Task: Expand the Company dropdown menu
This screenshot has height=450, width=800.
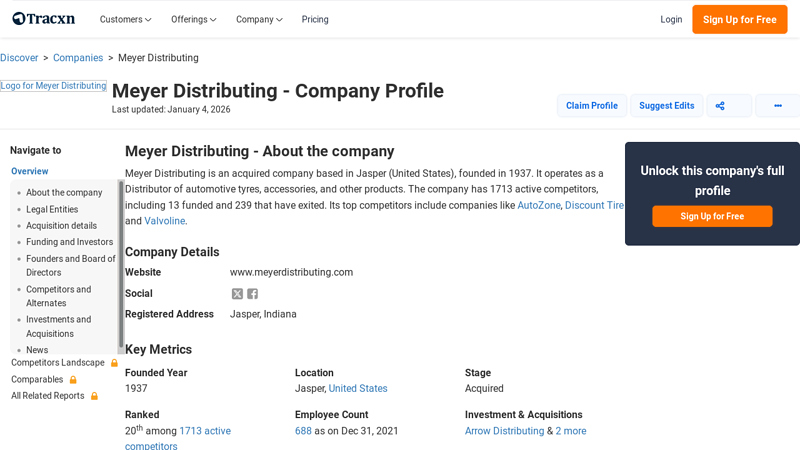Action: point(259,20)
